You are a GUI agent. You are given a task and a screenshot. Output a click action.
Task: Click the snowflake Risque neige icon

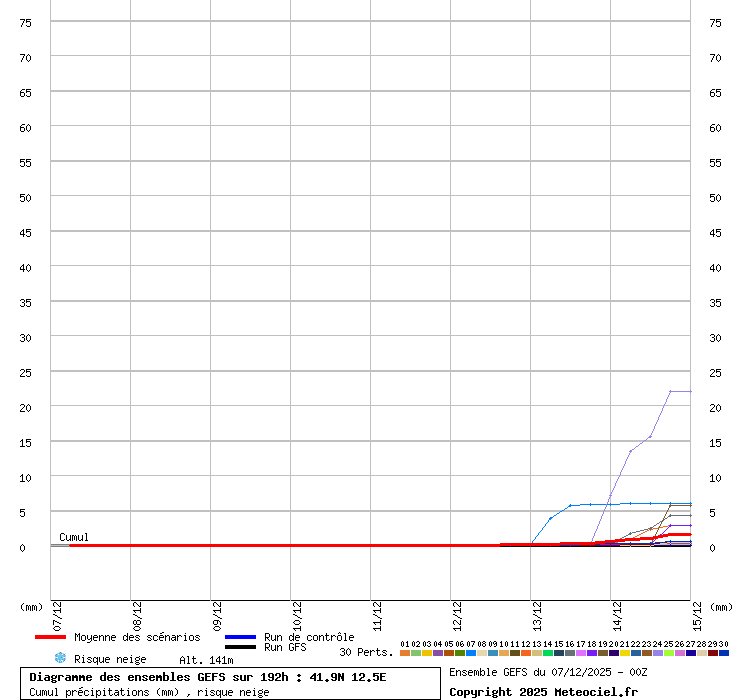coord(60,658)
